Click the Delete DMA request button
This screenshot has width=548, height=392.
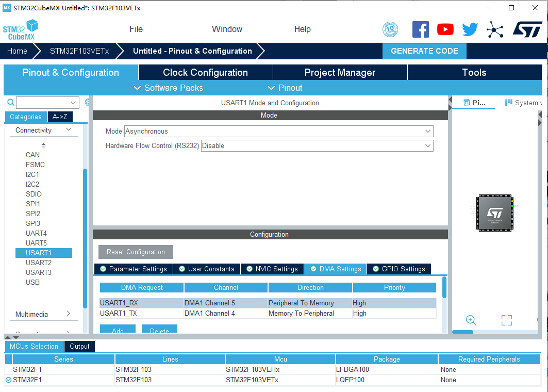[x=159, y=329]
